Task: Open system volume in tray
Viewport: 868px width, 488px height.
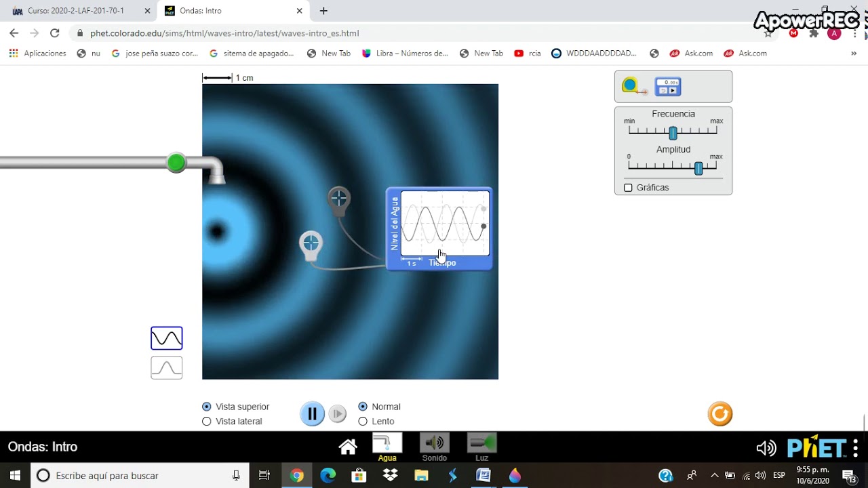Action: click(760, 476)
